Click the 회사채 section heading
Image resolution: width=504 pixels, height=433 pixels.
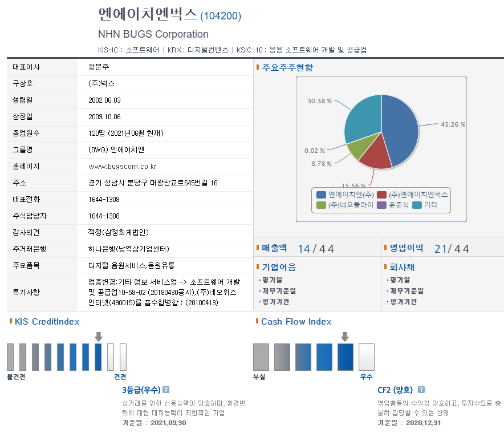pyautogui.click(x=402, y=267)
